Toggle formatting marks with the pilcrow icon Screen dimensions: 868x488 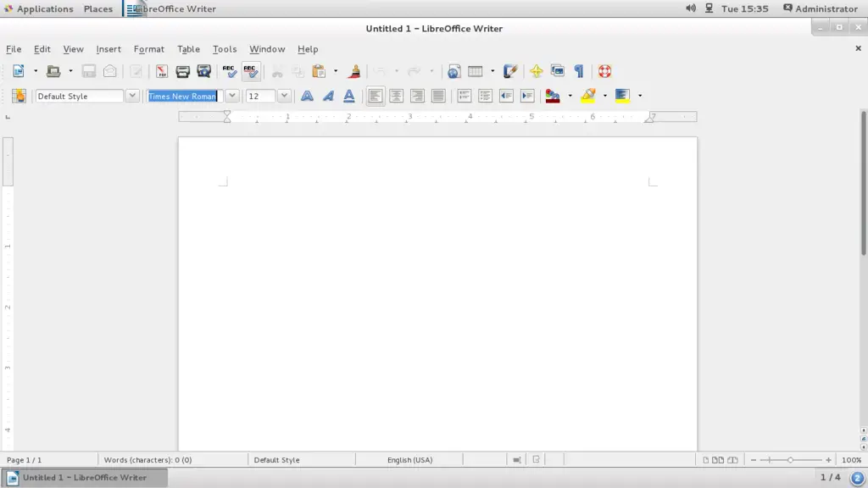pos(579,71)
